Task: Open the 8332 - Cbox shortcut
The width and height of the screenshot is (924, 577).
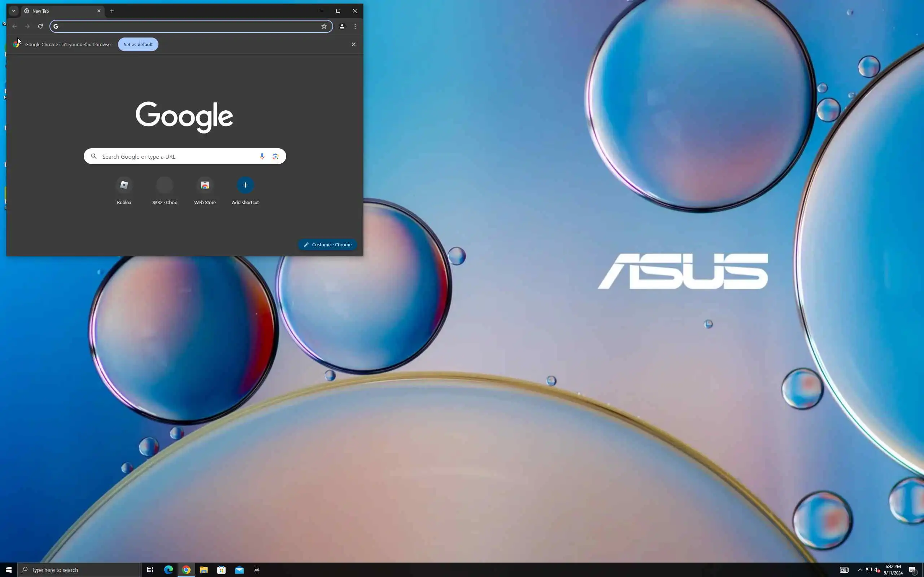Action: pyautogui.click(x=165, y=185)
